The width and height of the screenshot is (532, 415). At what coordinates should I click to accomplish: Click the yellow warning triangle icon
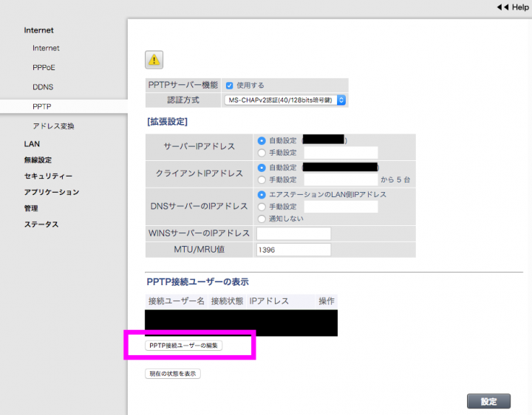point(154,60)
